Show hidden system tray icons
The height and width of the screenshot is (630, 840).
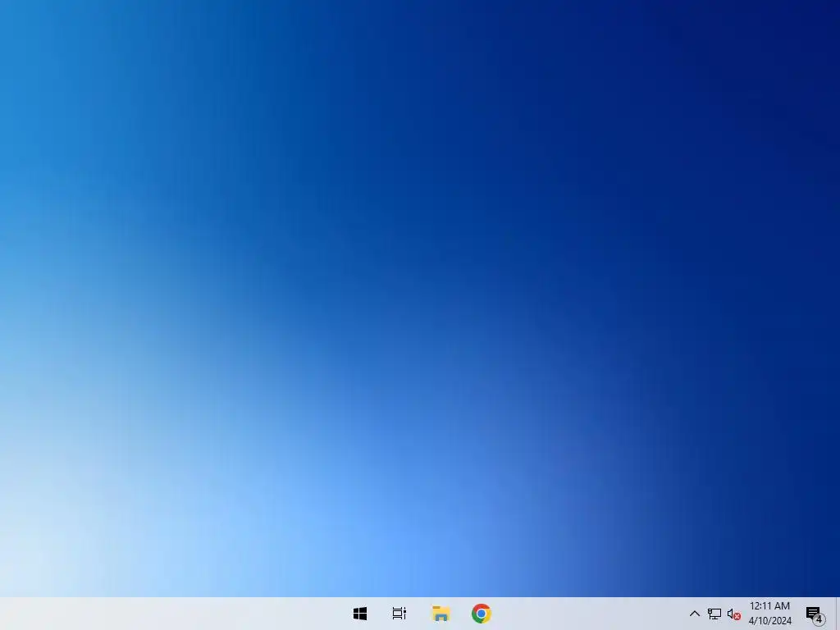(x=694, y=614)
